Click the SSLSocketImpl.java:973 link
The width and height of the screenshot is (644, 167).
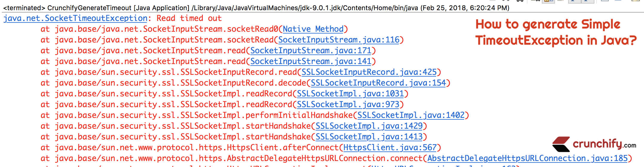[x=348, y=105]
